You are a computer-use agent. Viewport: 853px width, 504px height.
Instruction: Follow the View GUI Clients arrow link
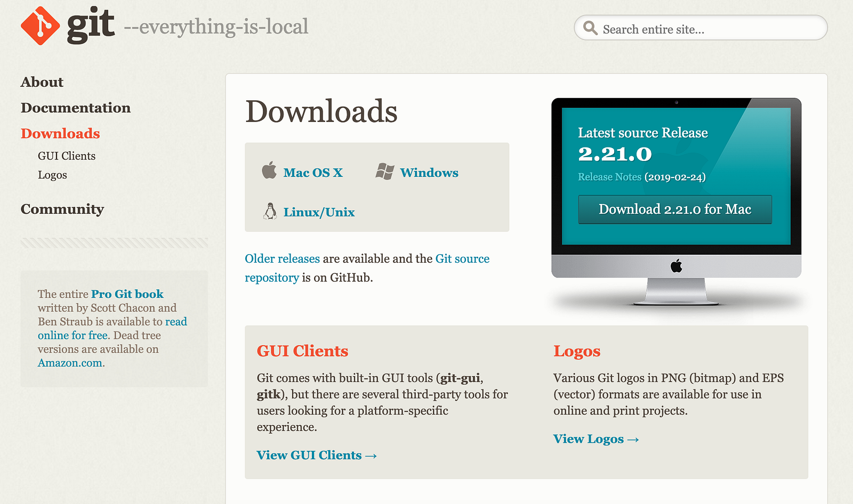pyautogui.click(x=317, y=456)
